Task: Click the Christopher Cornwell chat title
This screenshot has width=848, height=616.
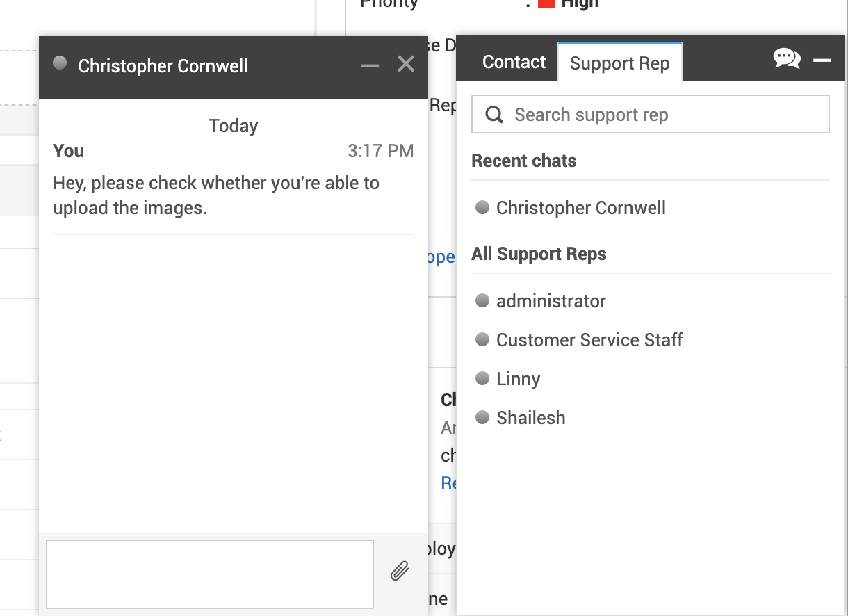Action: click(163, 66)
